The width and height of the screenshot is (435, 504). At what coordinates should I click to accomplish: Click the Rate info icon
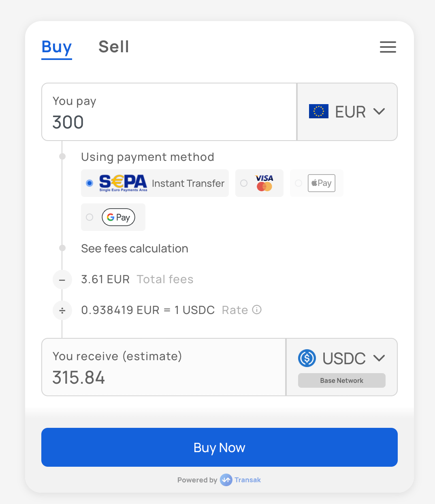tap(257, 310)
